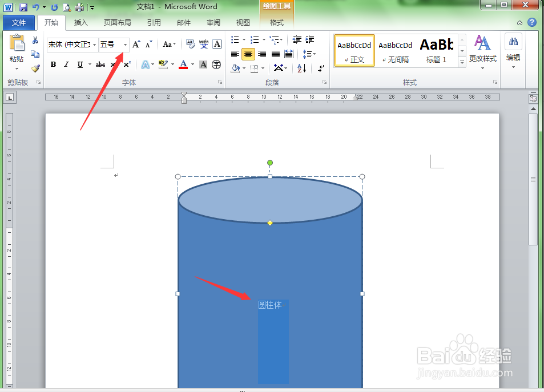Screen dimensions: 544x392
Task: Align text right
Action: pyautogui.click(x=262, y=54)
